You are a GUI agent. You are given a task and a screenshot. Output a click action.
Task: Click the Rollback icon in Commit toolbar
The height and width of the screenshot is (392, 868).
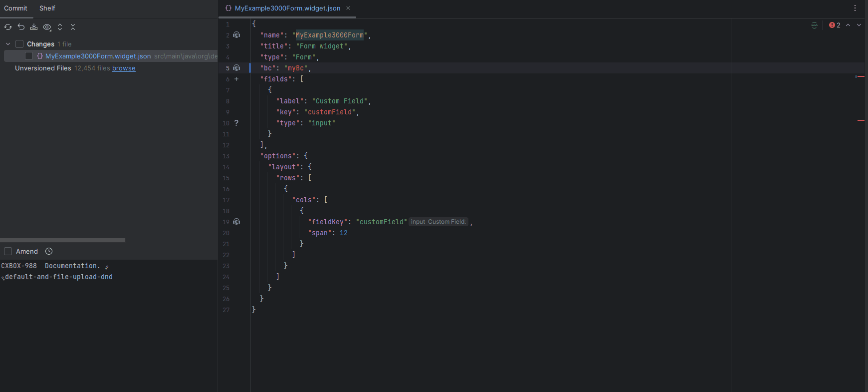pyautogui.click(x=21, y=27)
